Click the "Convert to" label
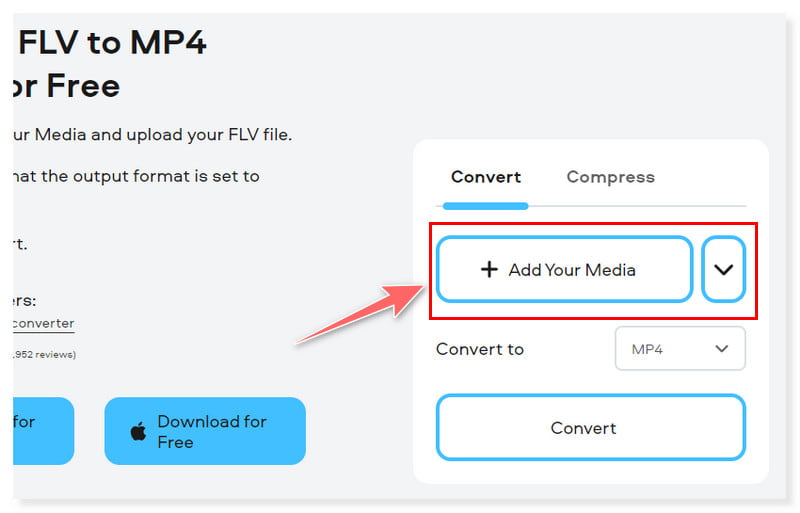This screenshot has width=800, height=513. pyautogui.click(x=480, y=349)
